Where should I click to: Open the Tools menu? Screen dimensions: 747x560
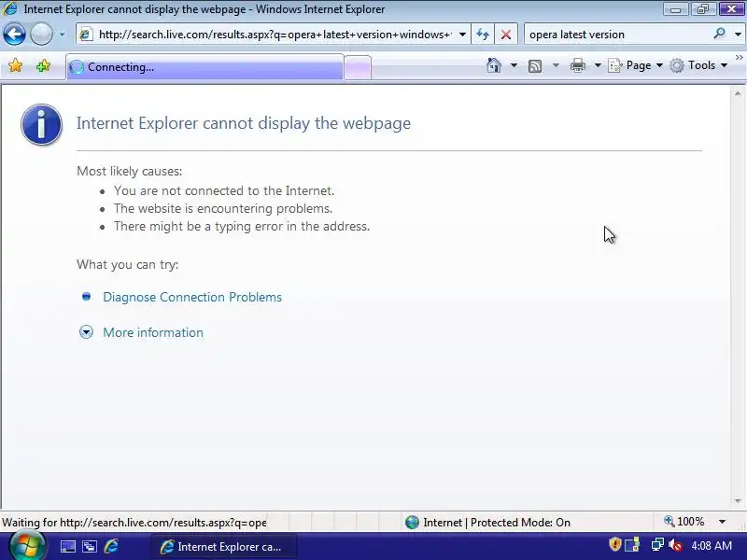[x=698, y=65]
